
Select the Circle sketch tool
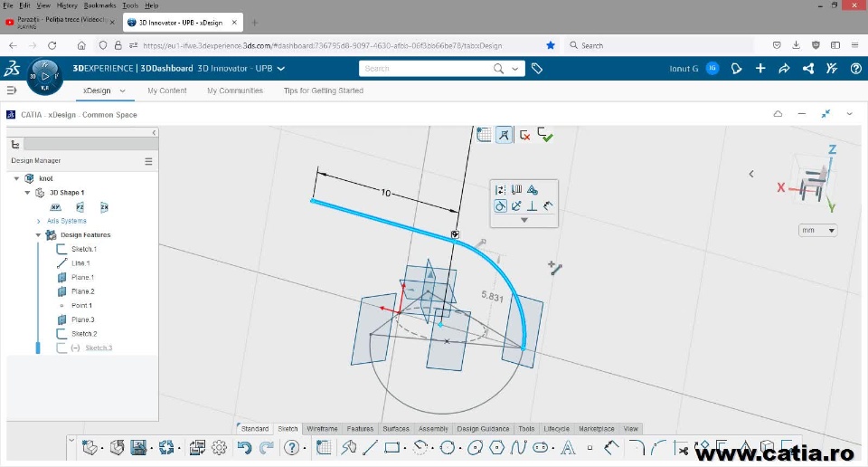448,448
